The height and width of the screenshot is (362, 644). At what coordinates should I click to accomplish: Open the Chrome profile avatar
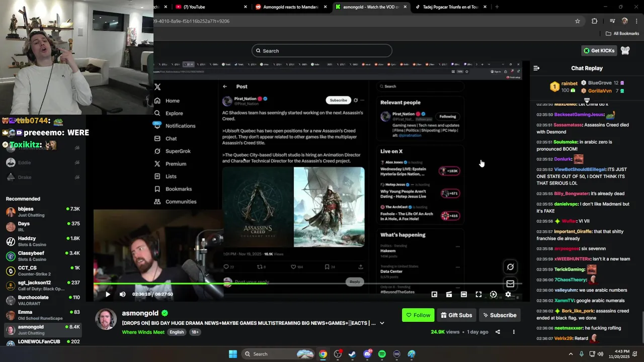[x=625, y=21]
